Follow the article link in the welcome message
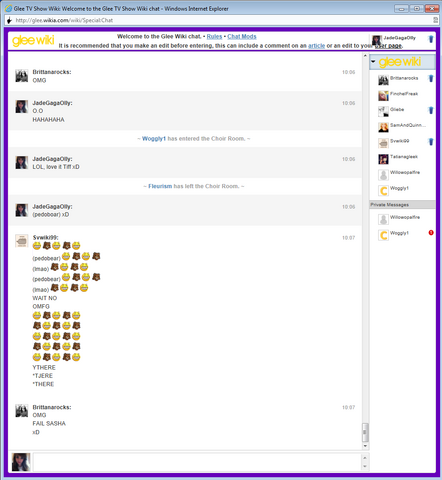This screenshot has width=442, height=480. [316, 46]
